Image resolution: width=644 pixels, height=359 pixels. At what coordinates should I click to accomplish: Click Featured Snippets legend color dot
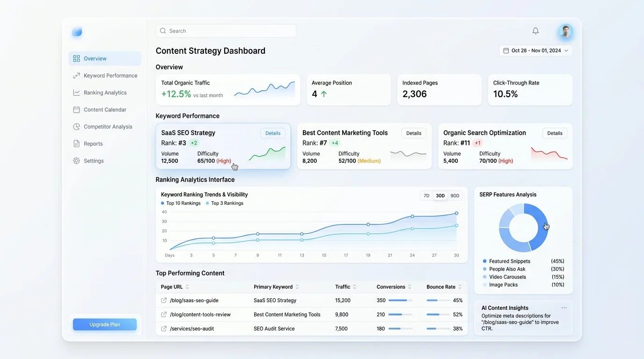[x=484, y=261]
